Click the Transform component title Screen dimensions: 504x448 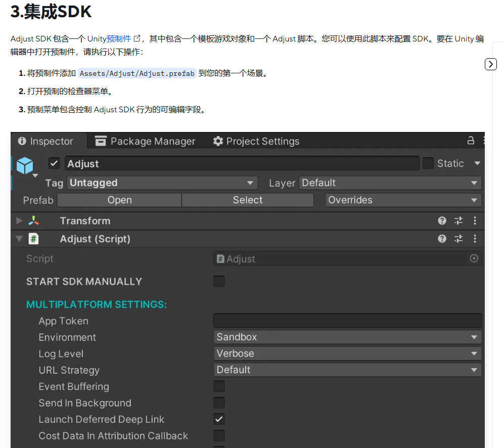pos(85,220)
